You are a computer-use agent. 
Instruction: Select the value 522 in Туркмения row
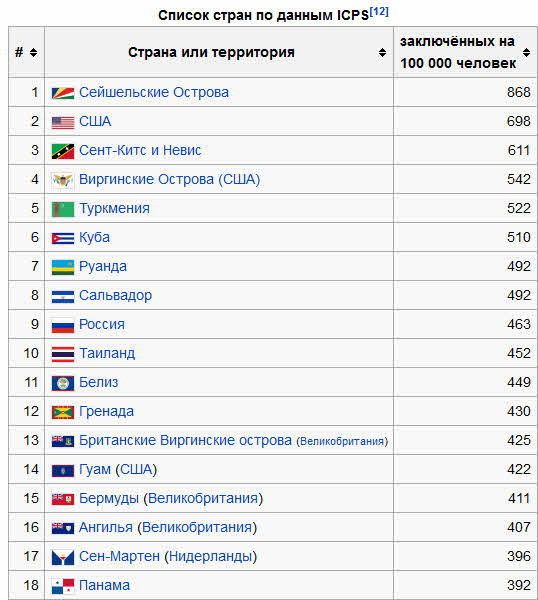[x=518, y=209]
